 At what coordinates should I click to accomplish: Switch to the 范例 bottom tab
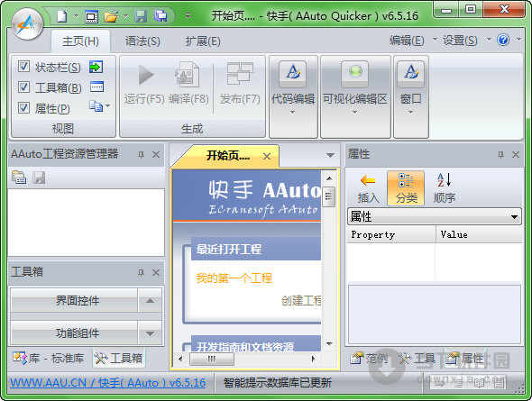pyautogui.click(x=370, y=358)
